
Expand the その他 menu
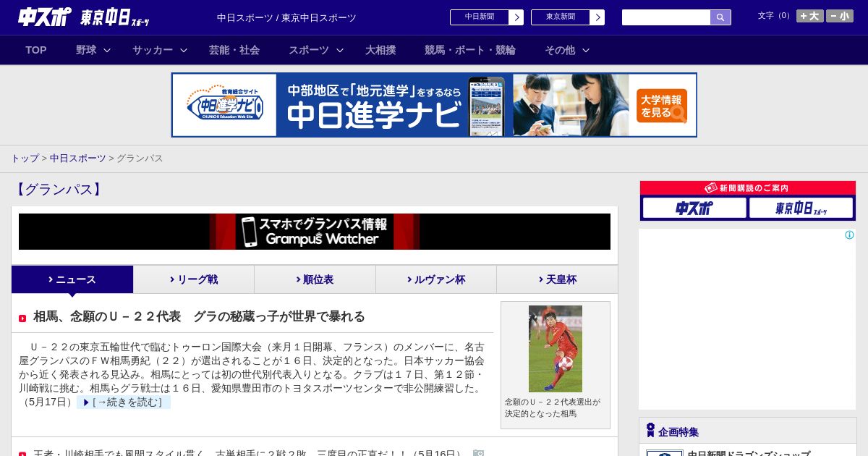coord(567,50)
